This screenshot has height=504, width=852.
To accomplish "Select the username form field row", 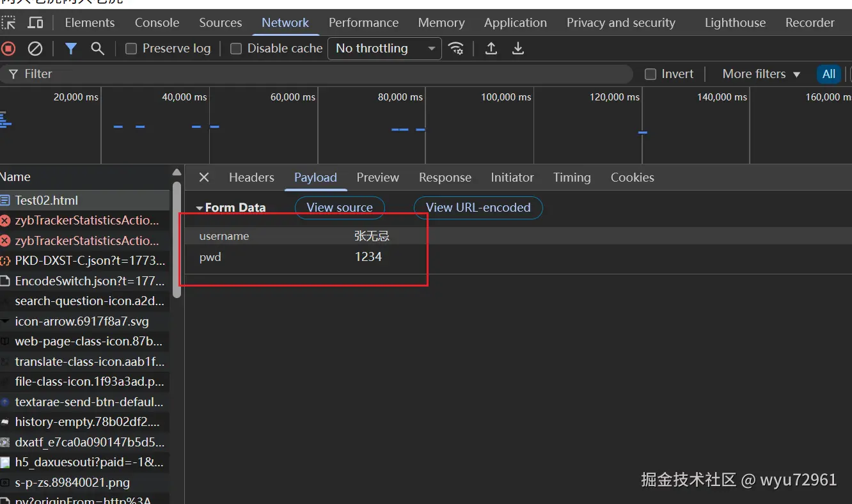I will point(518,236).
